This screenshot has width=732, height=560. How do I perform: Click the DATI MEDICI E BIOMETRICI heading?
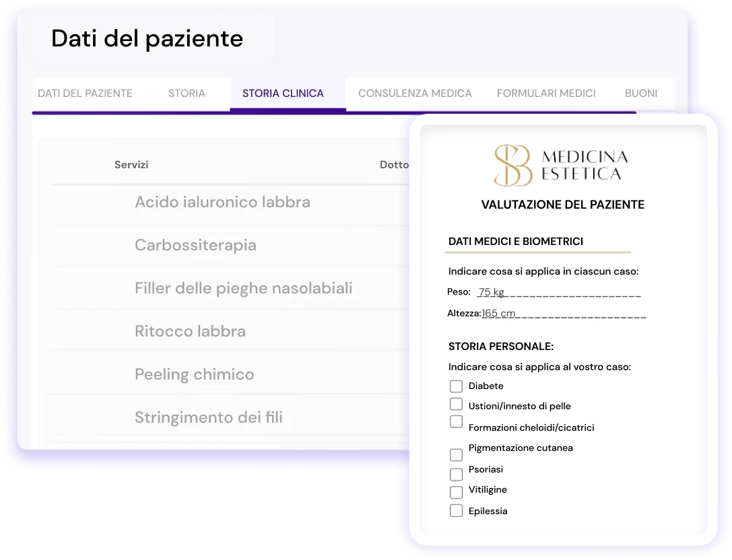pos(515,242)
